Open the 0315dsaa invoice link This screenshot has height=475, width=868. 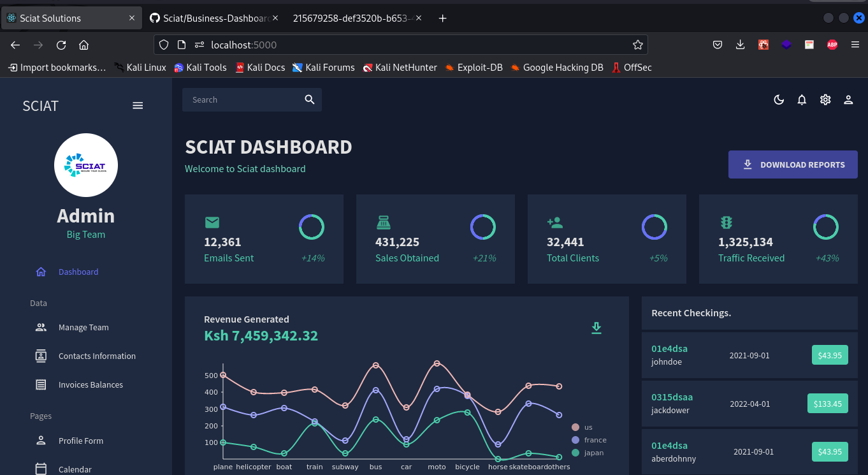[672, 397]
